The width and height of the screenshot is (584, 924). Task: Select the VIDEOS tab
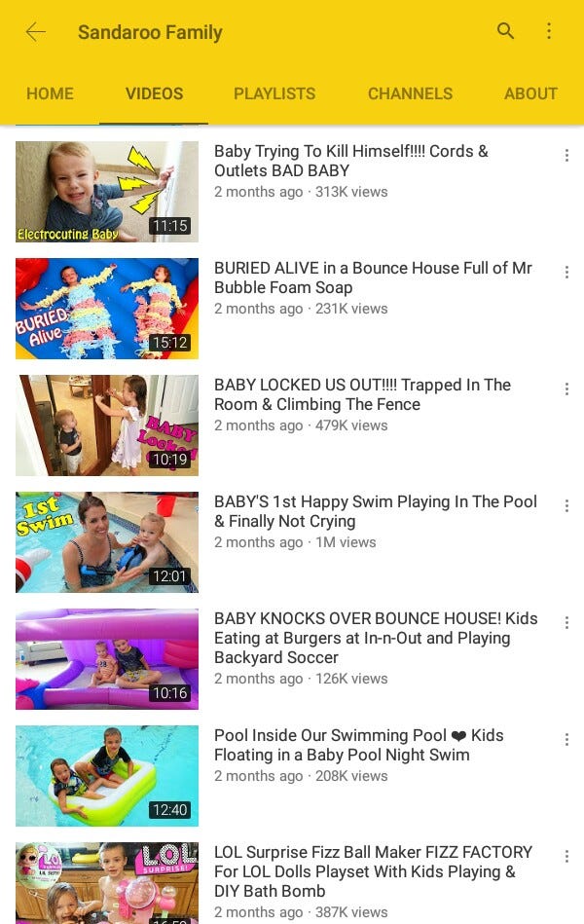click(155, 93)
